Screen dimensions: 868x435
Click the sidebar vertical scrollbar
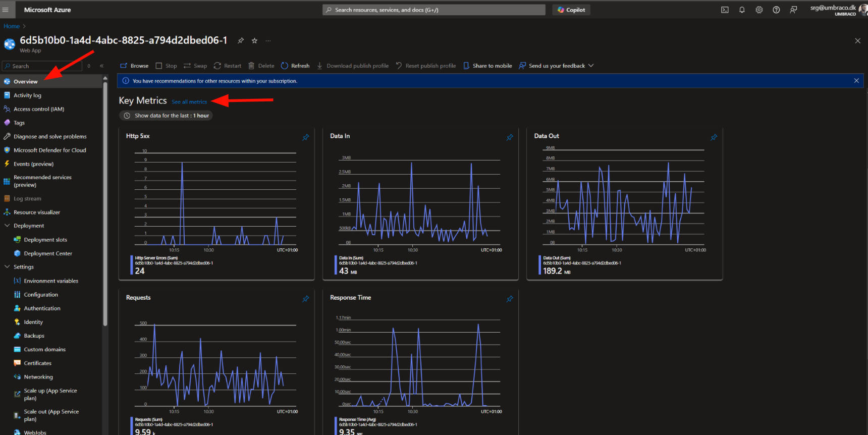click(105, 202)
